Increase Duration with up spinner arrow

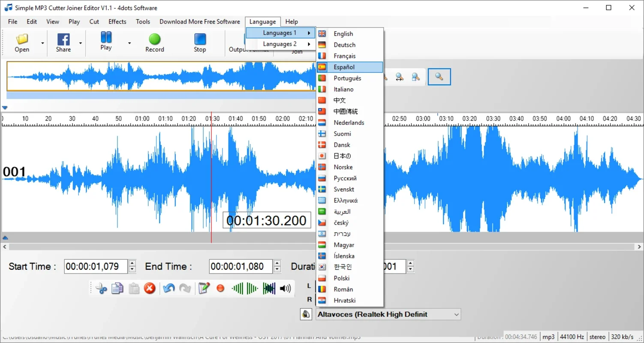click(410, 263)
